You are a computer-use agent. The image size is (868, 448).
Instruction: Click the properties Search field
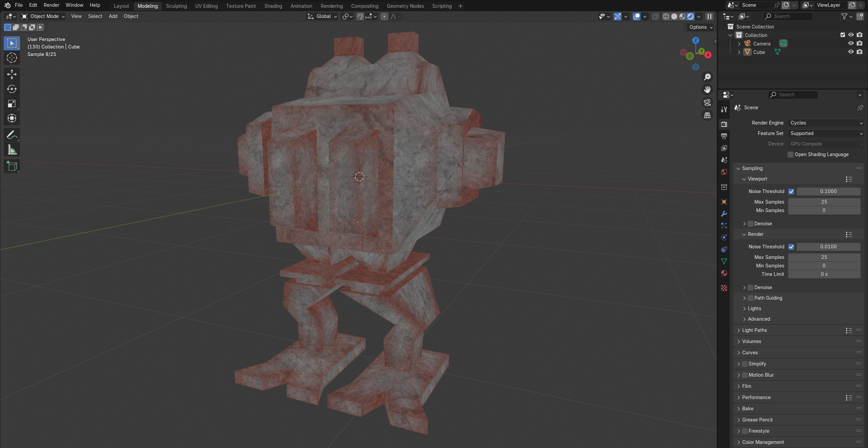[x=793, y=95]
